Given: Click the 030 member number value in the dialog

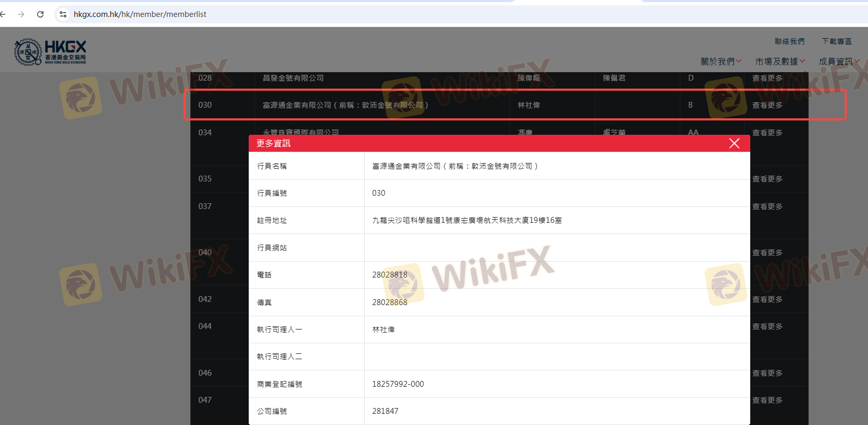Looking at the screenshot, I should 379,193.
